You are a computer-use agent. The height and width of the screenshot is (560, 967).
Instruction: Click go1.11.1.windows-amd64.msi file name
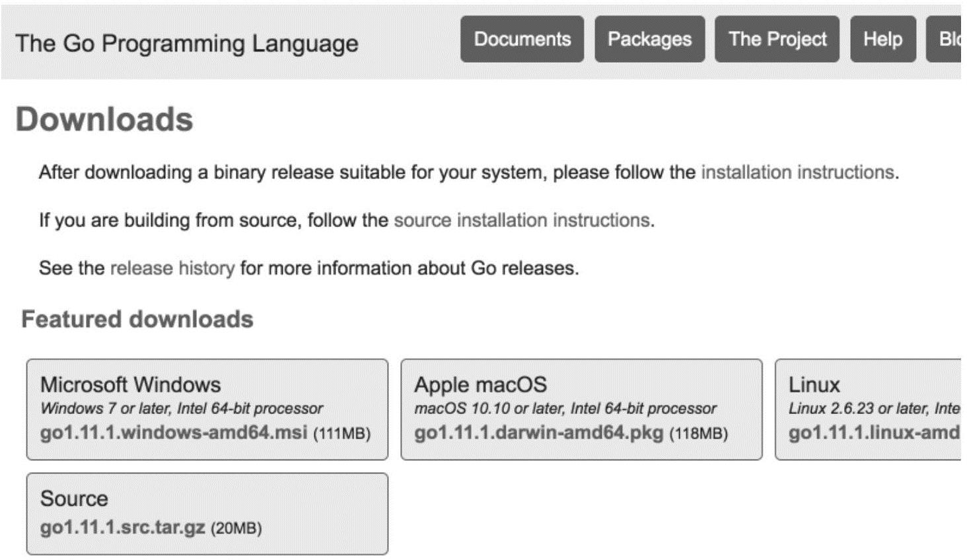coord(174,433)
